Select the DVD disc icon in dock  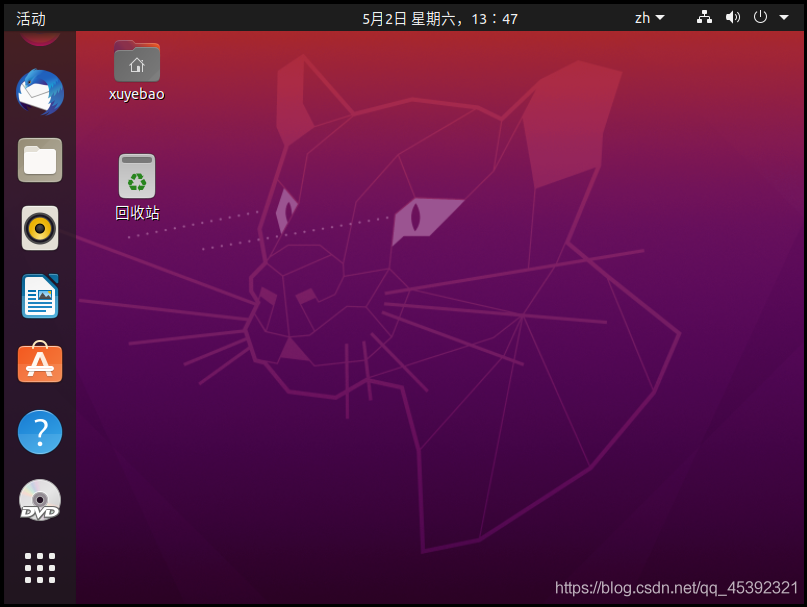40,500
